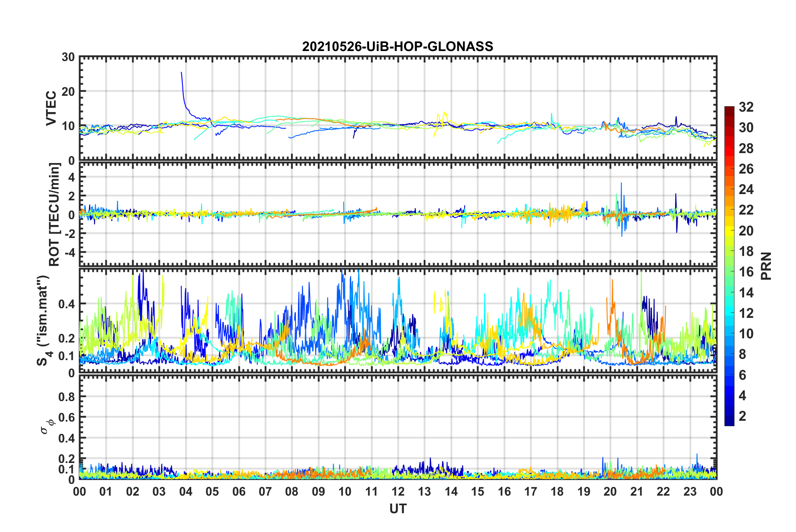Click the 18 tick label on the UT axis
Viewport: 796px width, 532px height.
pyautogui.click(x=557, y=491)
